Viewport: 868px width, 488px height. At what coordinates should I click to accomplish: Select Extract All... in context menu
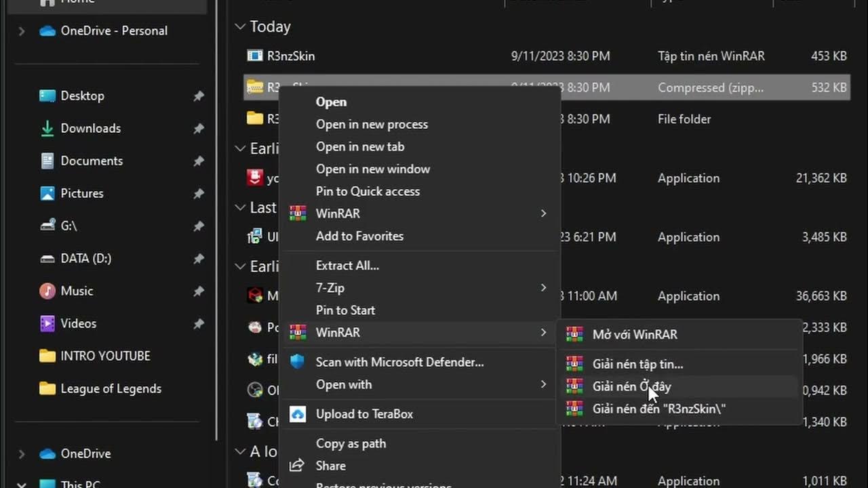pyautogui.click(x=347, y=265)
